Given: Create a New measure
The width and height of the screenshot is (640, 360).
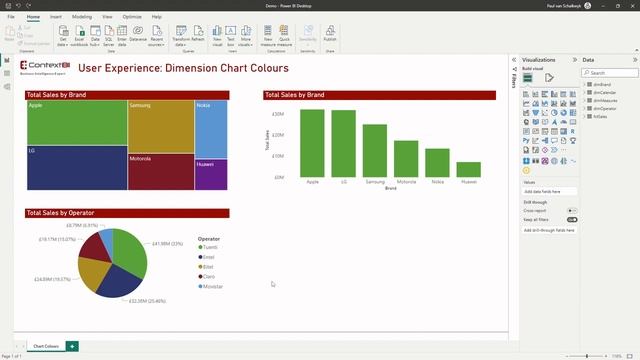Looking at the screenshot, I should point(268,36).
